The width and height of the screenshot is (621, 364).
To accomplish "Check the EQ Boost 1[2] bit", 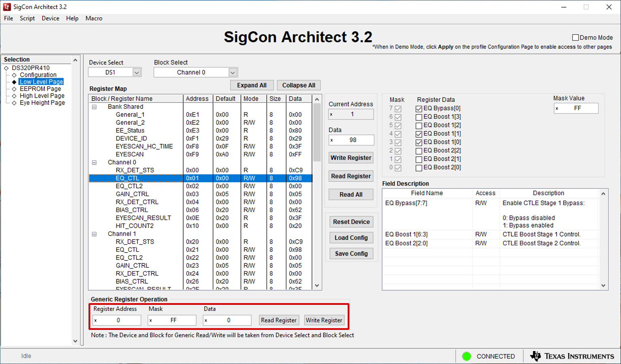I will tap(419, 126).
